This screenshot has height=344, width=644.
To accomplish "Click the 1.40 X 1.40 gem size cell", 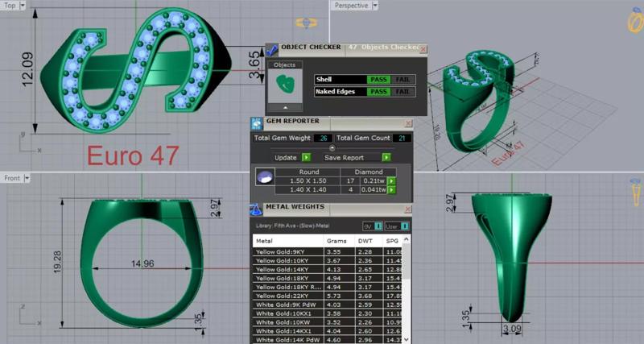I will click(x=308, y=190).
